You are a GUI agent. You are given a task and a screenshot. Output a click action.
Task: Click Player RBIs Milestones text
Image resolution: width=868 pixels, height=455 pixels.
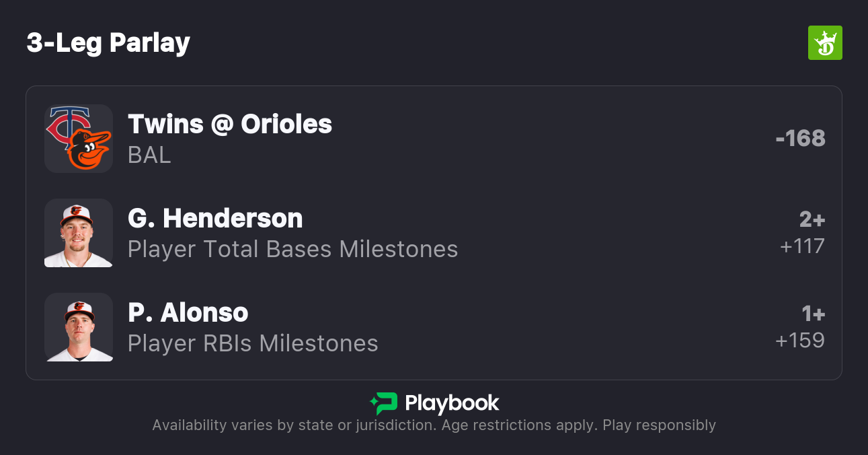(x=253, y=343)
